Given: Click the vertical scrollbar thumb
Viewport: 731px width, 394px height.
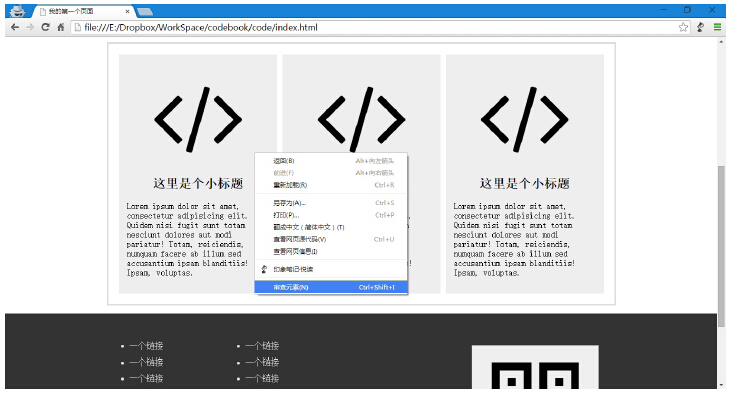Looking at the screenshot, I should point(722,246).
